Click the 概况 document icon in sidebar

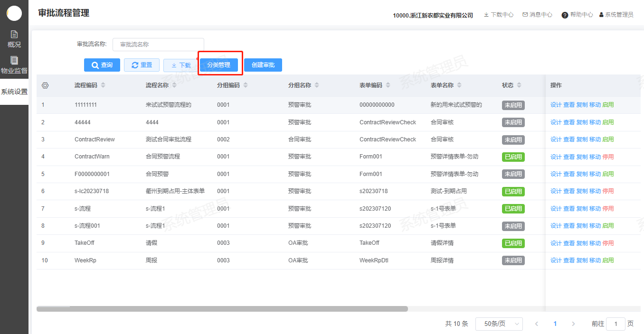(x=14, y=34)
